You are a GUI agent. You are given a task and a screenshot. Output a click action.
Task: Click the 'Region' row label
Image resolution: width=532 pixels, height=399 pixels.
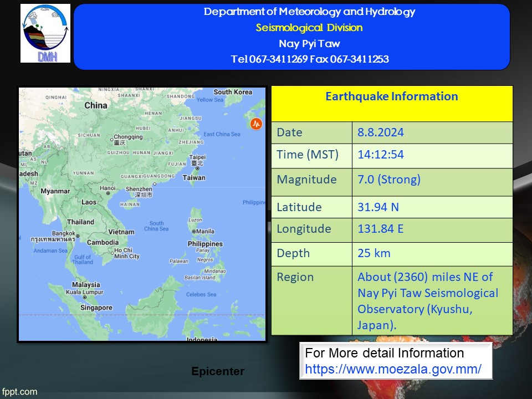click(295, 277)
